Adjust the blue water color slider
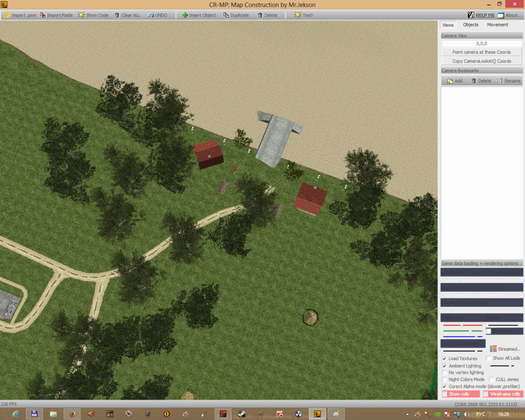The height and width of the screenshot is (420, 525). click(x=463, y=336)
